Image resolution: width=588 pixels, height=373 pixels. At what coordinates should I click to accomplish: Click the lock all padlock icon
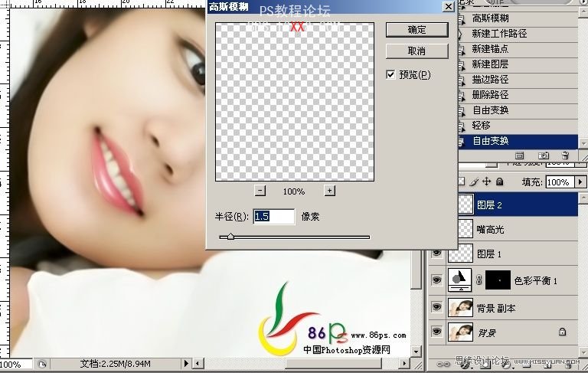point(499,182)
